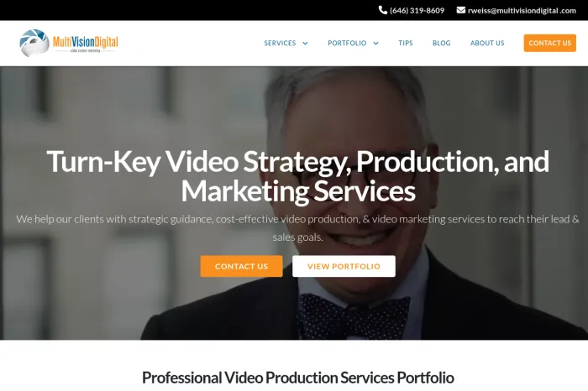The image size is (588, 391).
Task: Click the Contact Us hero button
Action: coord(242,266)
